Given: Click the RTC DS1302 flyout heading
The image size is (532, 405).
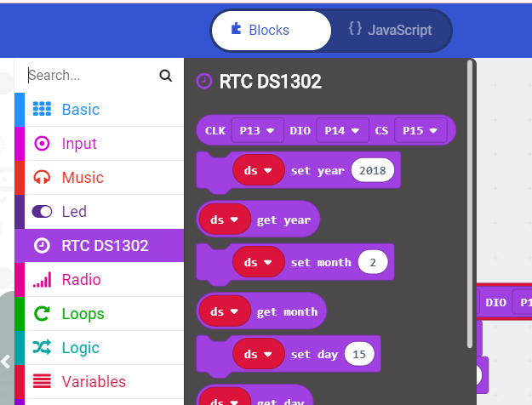Looking at the screenshot, I should 270,82.
